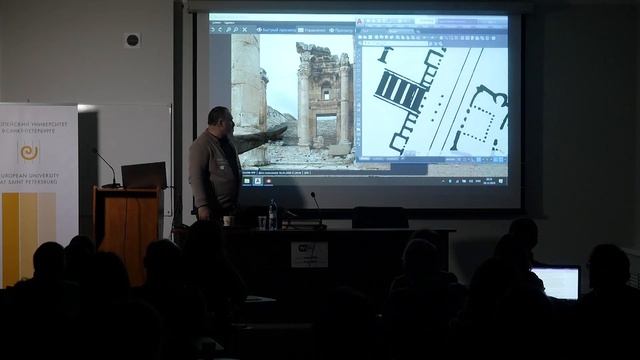Zoom in with first magnifier icon
This screenshot has height=360, width=640.
[229, 30]
